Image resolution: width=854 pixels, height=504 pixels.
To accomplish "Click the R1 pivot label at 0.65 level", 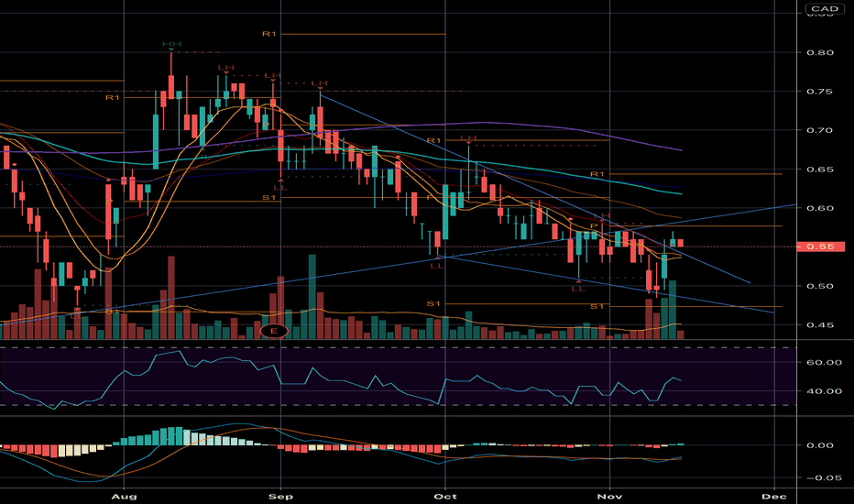I will coord(597,174).
